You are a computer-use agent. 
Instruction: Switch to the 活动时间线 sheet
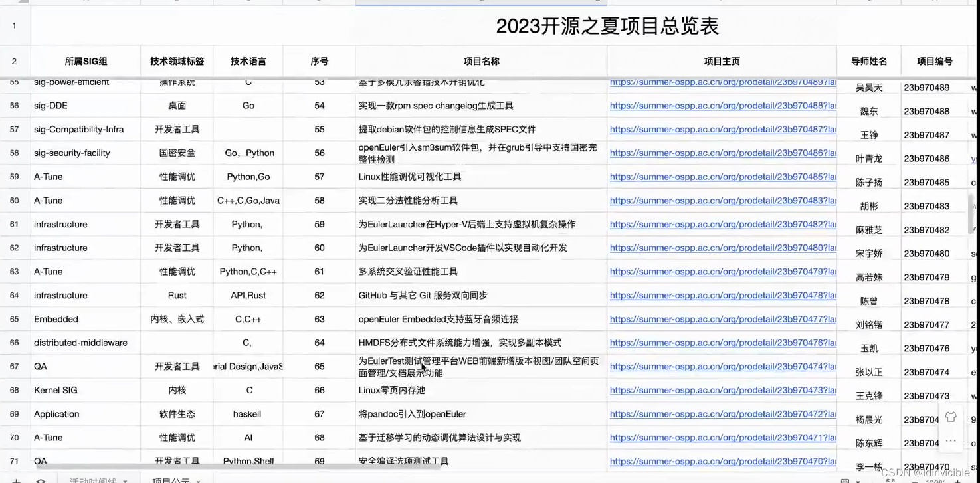pyautogui.click(x=93, y=480)
